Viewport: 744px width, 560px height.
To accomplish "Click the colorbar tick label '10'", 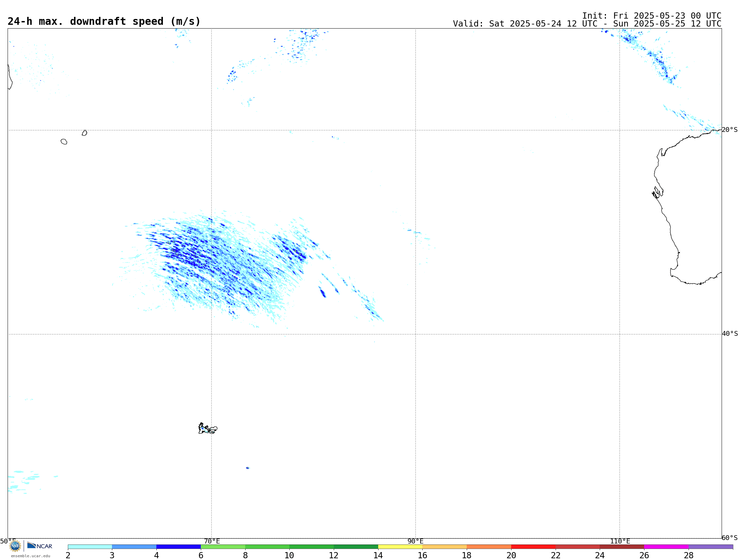I will coord(289,556).
